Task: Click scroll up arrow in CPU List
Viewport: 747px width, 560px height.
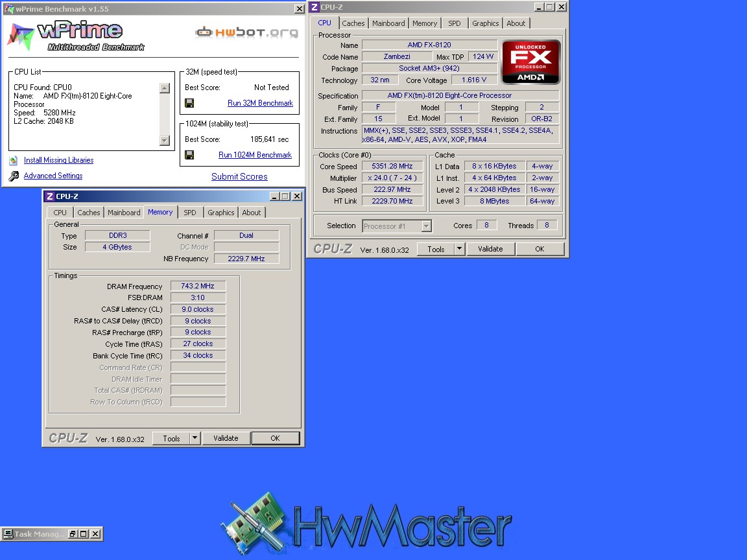Action: pyautogui.click(x=164, y=87)
